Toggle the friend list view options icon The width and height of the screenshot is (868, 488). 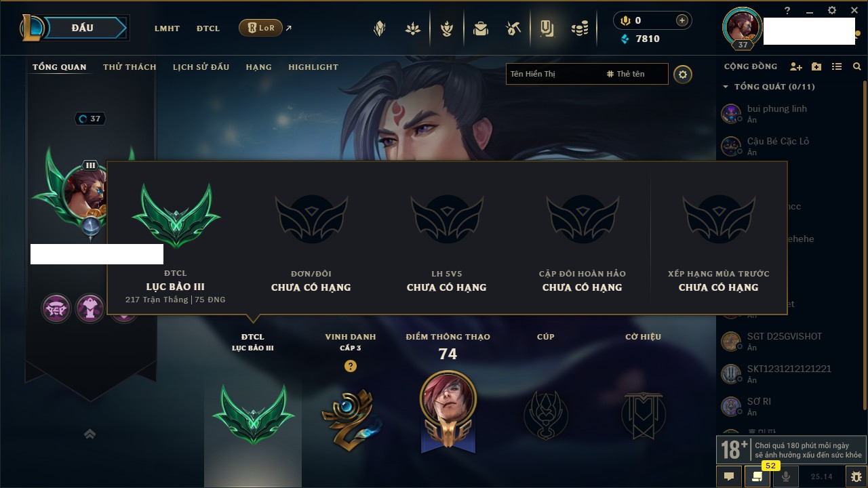(837, 66)
